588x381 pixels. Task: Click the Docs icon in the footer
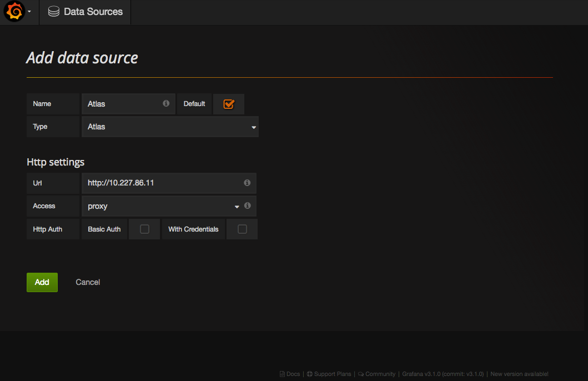point(284,374)
